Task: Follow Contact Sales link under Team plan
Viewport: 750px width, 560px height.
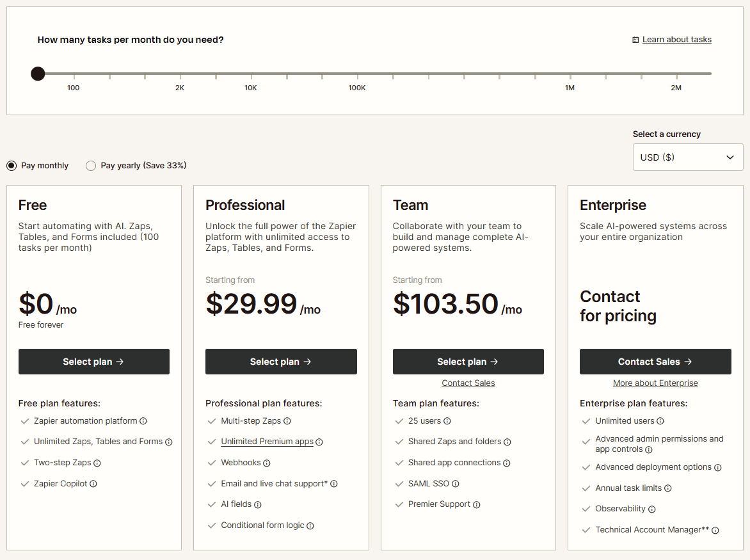Action: (x=468, y=383)
